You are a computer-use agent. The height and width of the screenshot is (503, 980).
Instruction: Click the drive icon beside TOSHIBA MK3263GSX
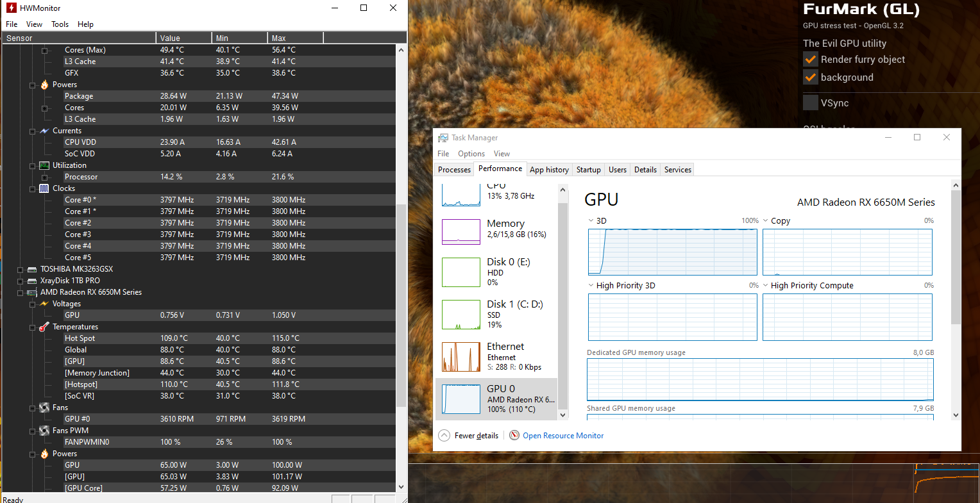(x=32, y=269)
